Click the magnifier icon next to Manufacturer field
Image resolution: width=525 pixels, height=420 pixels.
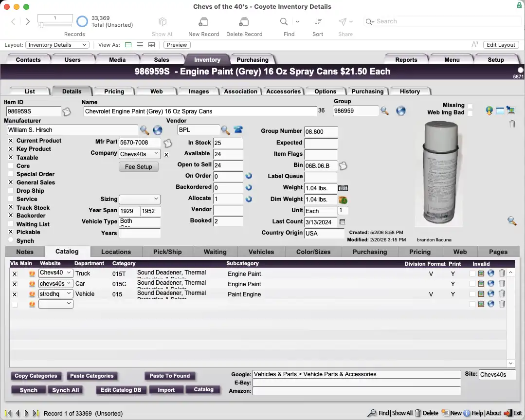[145, 130]
